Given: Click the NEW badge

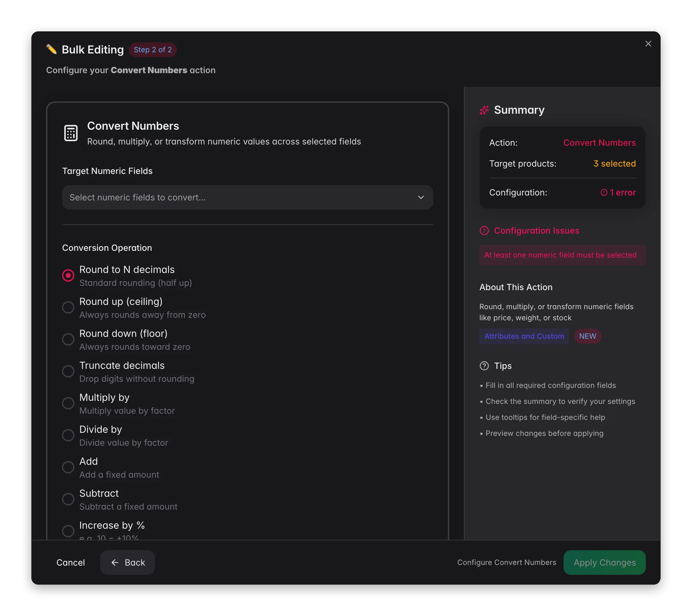Looking at the screenshot, I should click(x=588, y=336).
